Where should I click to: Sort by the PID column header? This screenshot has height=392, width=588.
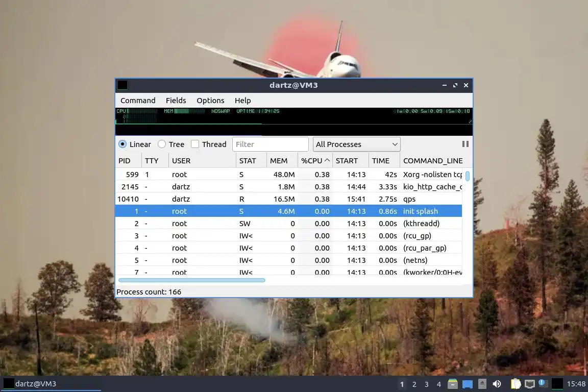(x=129, y=161)
